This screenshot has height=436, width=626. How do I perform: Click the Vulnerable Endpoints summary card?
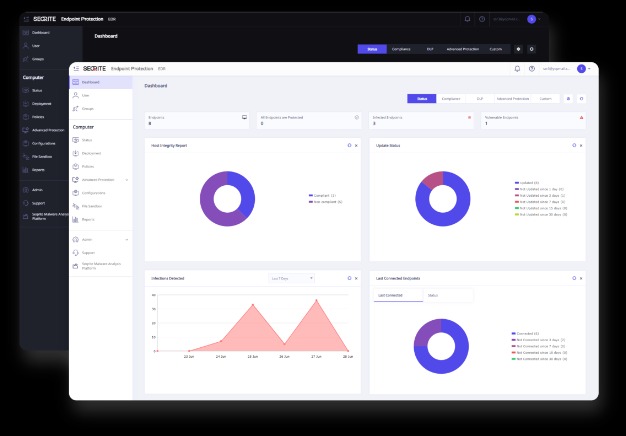click(x=530, y=120)
